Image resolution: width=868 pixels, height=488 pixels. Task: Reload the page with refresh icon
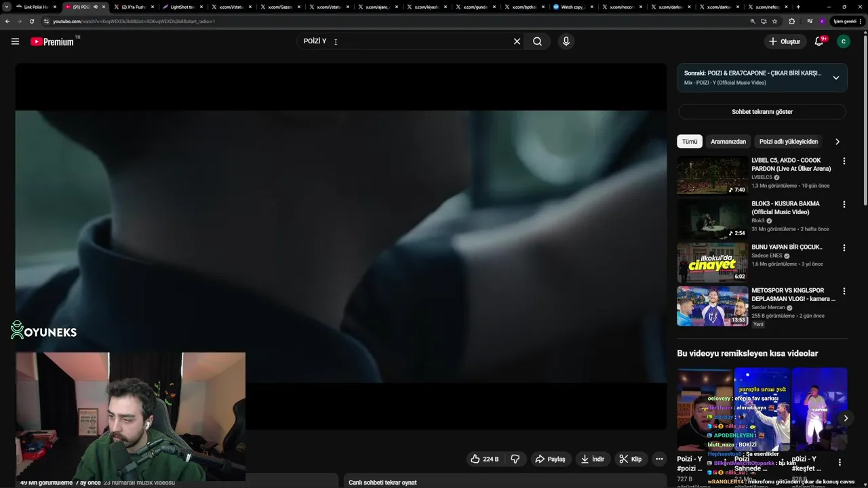[32, 21]
